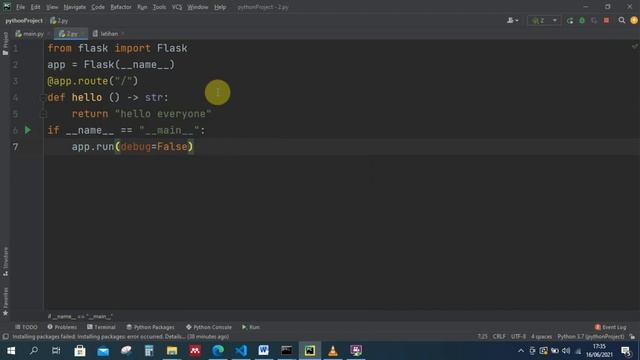The height and width of the screenshot is (360, 640).
Task: Open the CRLF line separator selector
Action: (499, 337)
